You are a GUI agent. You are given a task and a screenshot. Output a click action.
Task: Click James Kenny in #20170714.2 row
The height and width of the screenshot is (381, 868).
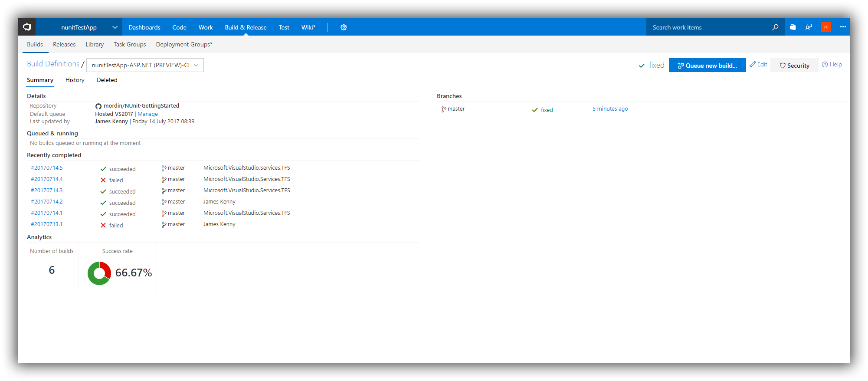tap(219, 202)
